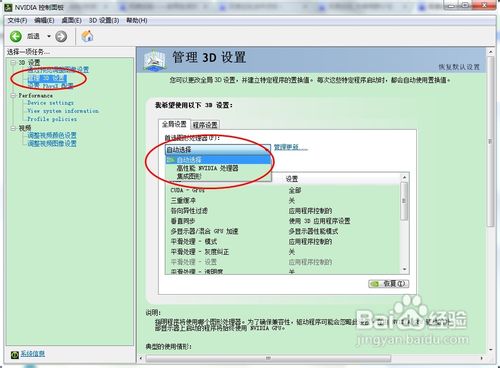Click the 管理更新... link

[x=291, y=147]
